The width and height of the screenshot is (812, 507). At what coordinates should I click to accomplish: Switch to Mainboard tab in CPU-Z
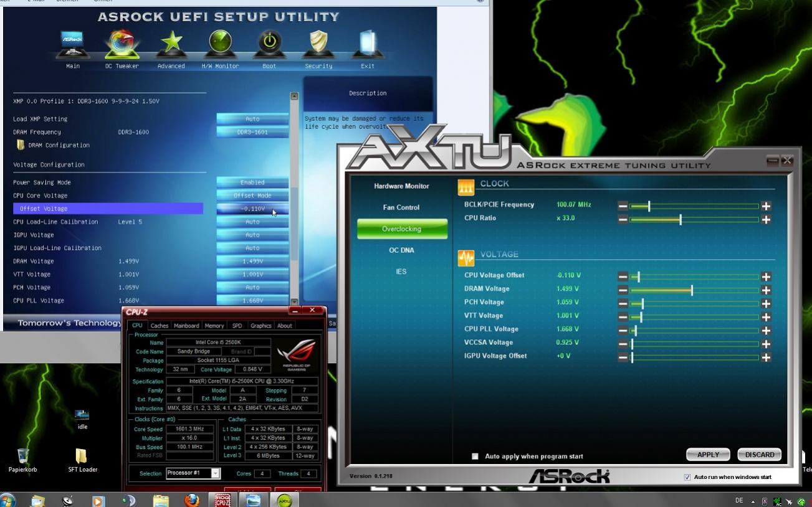tap(186, 326)
